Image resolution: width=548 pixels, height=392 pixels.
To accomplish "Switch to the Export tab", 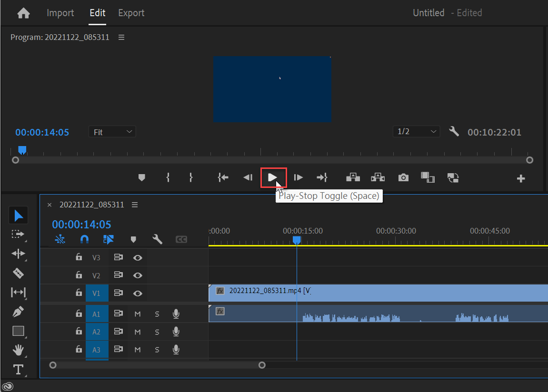I will [131, 13].
